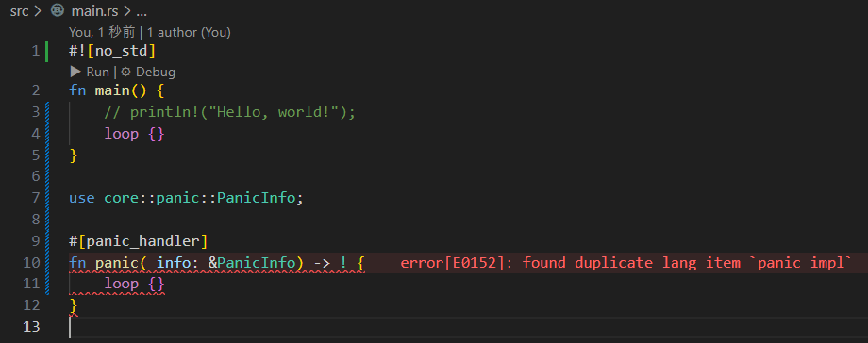The height and width of the screenshot is (343, 868).
Task: Click the closing brace on line 12
Action: [74, 305]
